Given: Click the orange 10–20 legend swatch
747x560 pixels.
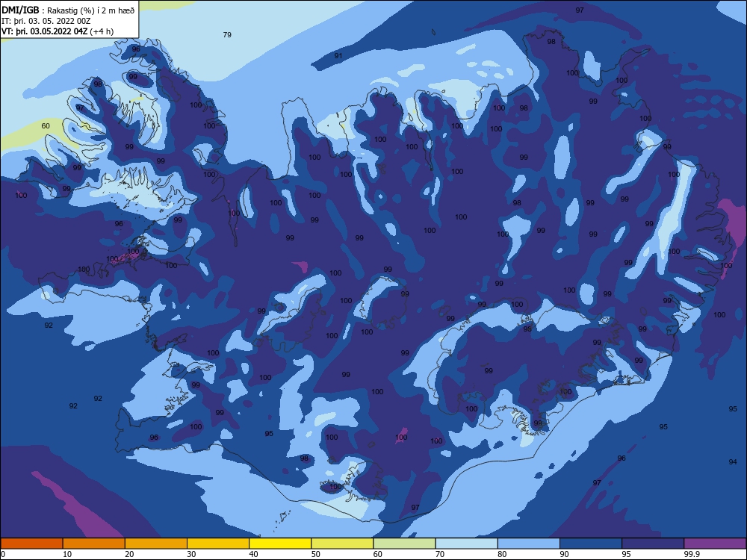Looking at the screenshot, I should [x=94, y=544].
